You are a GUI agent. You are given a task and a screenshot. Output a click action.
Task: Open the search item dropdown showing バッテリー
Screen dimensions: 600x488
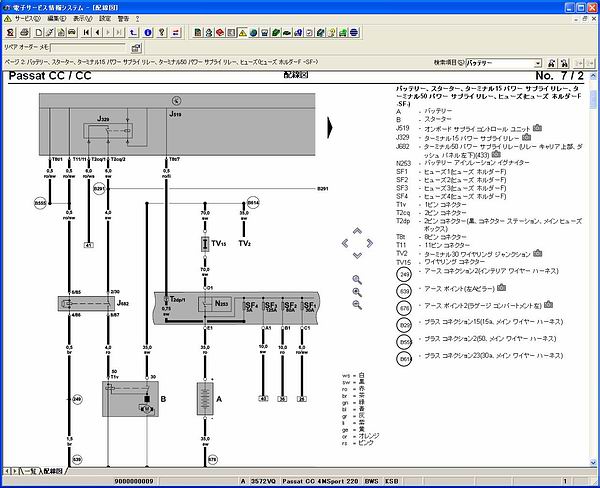point(538,63)
